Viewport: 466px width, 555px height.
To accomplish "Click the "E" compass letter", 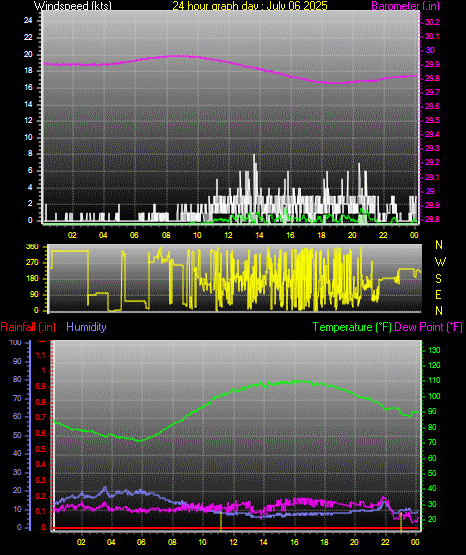I will coord(438,295).
